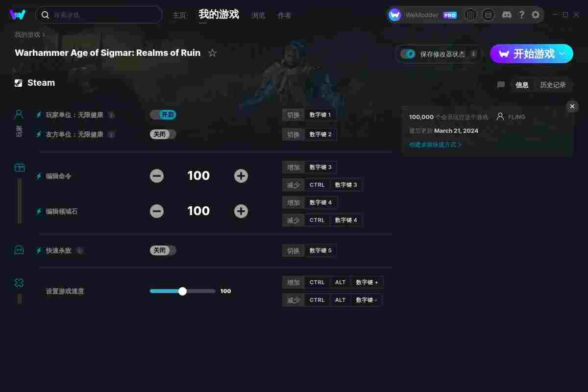588x392 pixels.
Task: Click the Steam platform icon
Action: click(19, 83)
